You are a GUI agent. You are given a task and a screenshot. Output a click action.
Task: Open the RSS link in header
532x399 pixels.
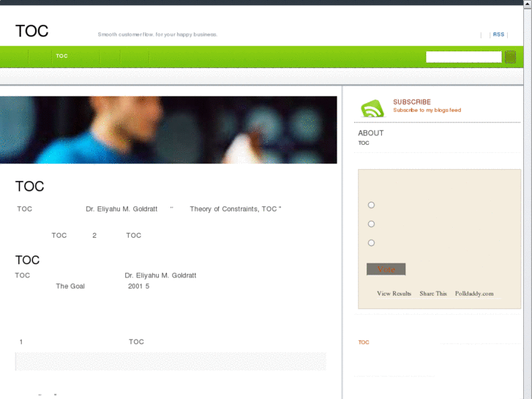click(498, 34)
